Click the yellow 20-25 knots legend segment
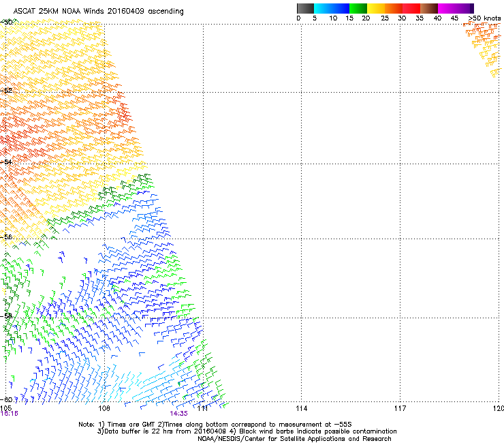Image resolution: width=504 pixels, height=443 pixels. tap(376, 8)
